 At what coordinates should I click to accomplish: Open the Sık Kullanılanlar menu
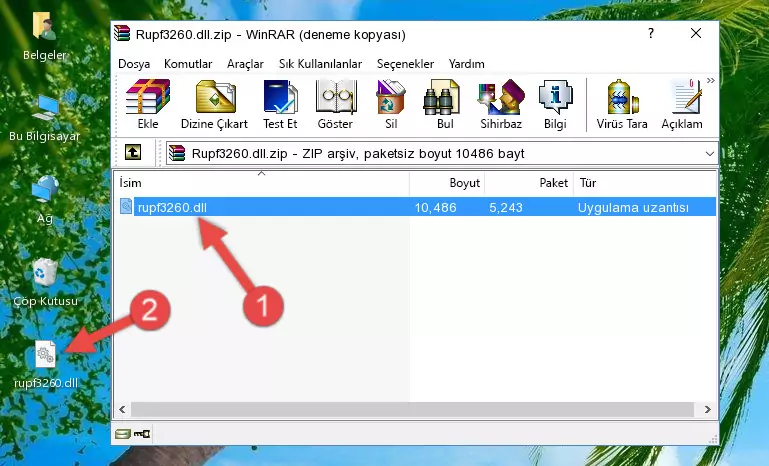coord(320,64)
